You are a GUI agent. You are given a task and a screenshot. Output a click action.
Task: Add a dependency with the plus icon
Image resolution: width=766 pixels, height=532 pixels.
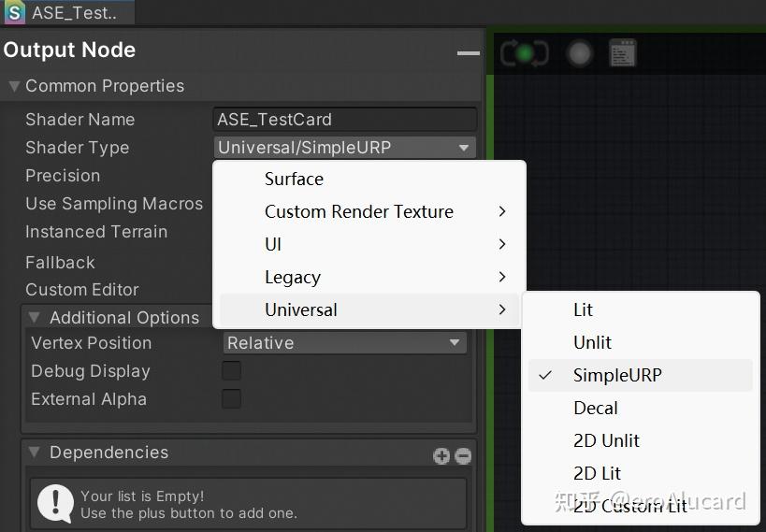coord(441,455)
